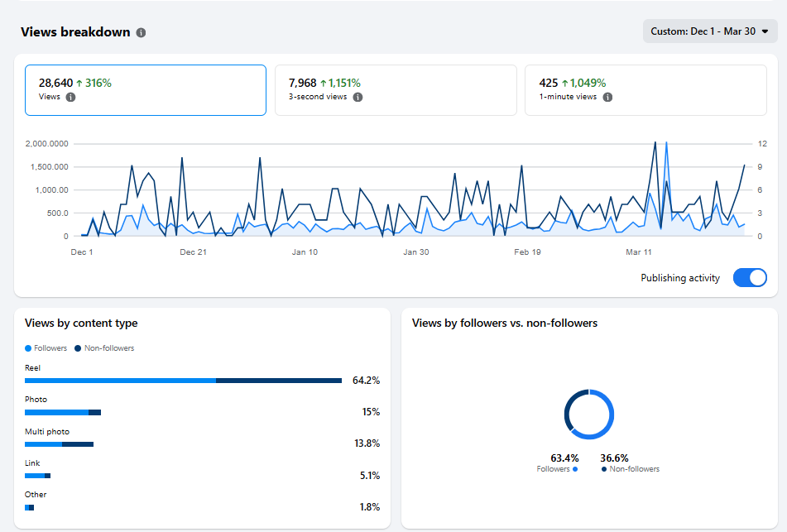
Task: Select the highlighted Views metric card
Action: click(146, 89)
